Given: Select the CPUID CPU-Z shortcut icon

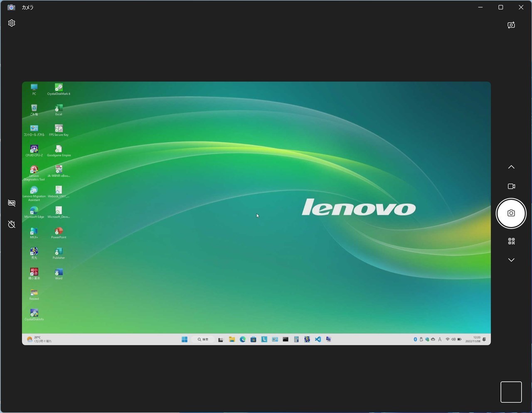Looking at the screenshot, I should [x=34, y=151].
